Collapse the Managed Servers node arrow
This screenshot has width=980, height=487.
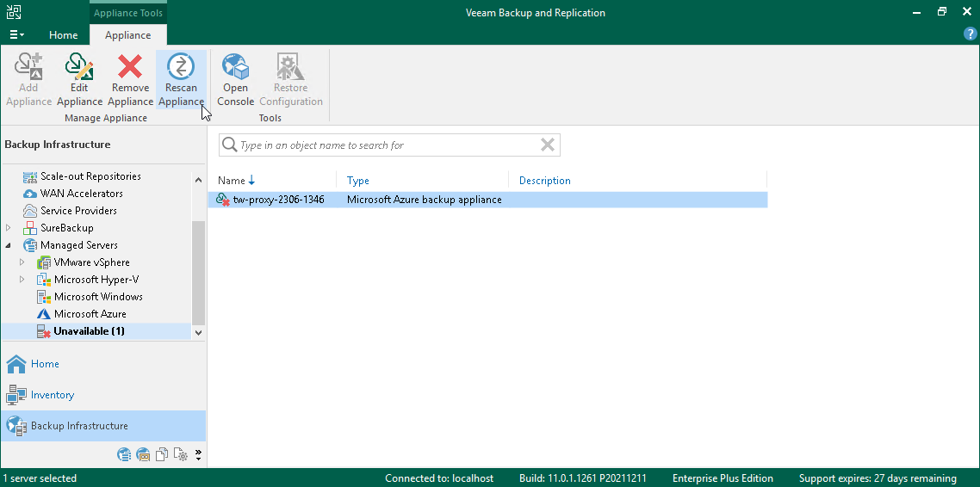[8, 245]
